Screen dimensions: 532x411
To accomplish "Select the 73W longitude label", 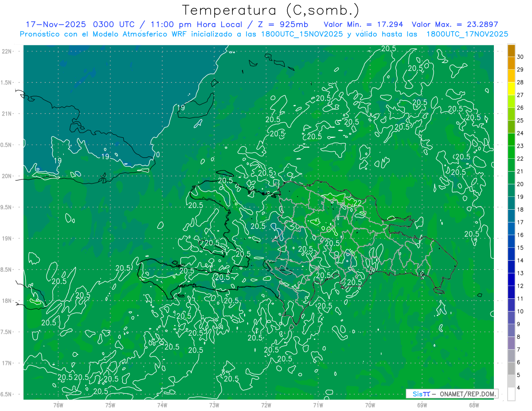I will tap(214, 405).
